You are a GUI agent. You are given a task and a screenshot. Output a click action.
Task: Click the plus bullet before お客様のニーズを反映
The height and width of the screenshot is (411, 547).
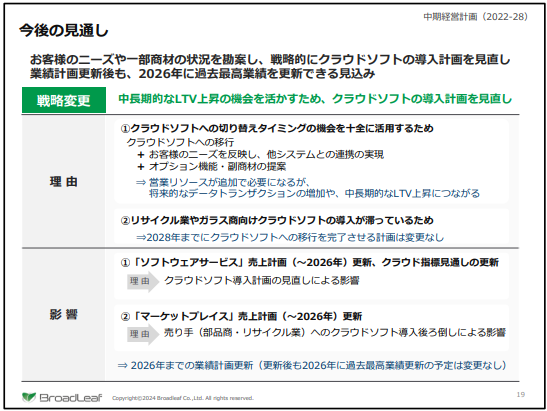(x=141, y=155)
